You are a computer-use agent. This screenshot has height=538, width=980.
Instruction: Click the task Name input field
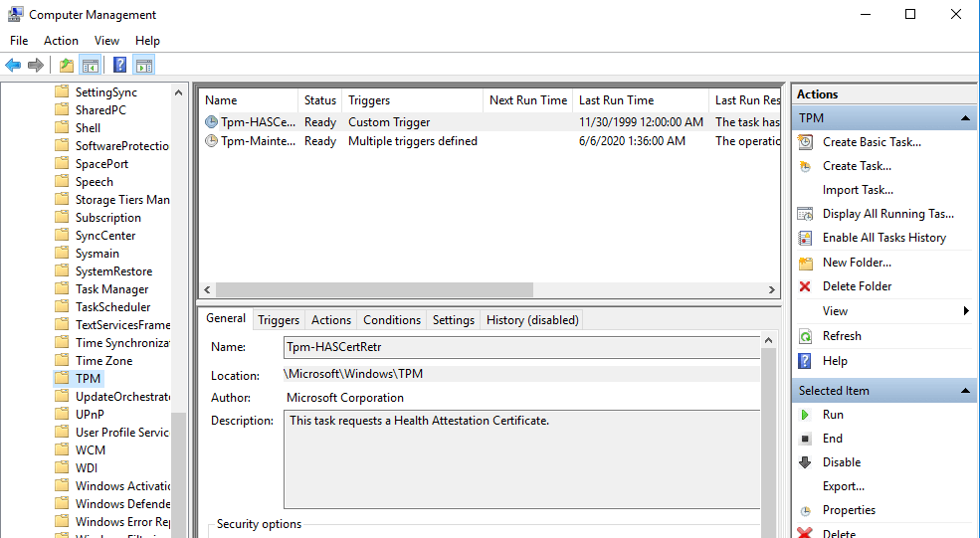[522, 347]
